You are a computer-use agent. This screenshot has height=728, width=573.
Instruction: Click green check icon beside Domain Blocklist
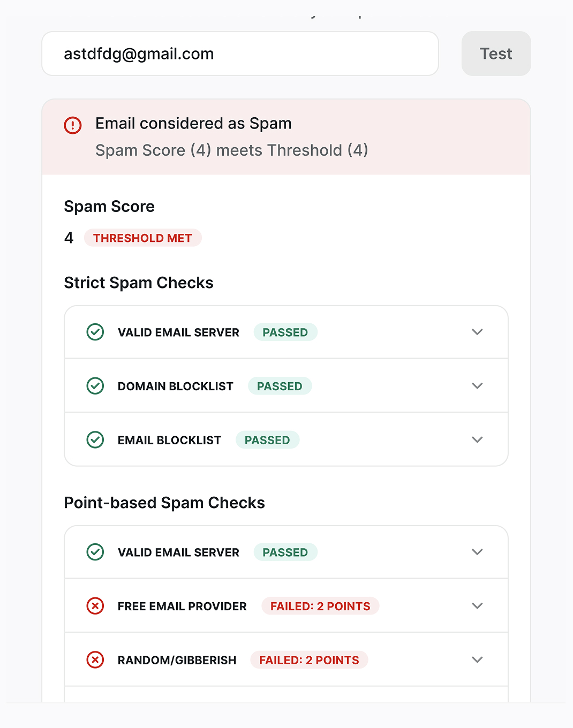tap(95, 386)
